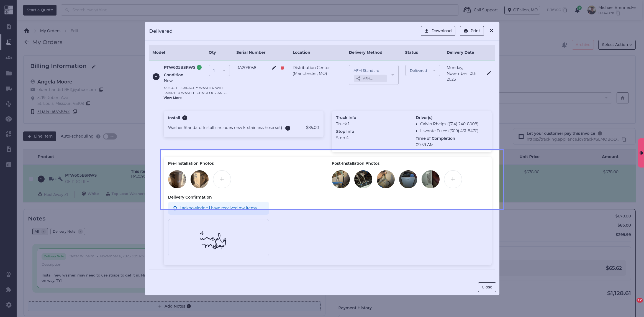The width and height of the screenshot is (644, 317).
Task: Edit serial number RA209058 pencil icon
Action: click(274, 68)
